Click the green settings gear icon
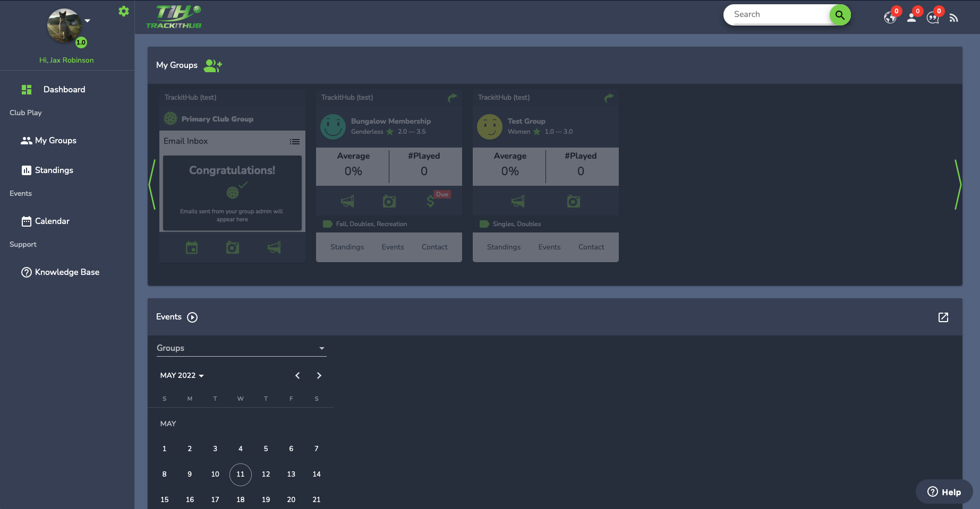The height and width of the screenshot is (509, 980). 124,11
